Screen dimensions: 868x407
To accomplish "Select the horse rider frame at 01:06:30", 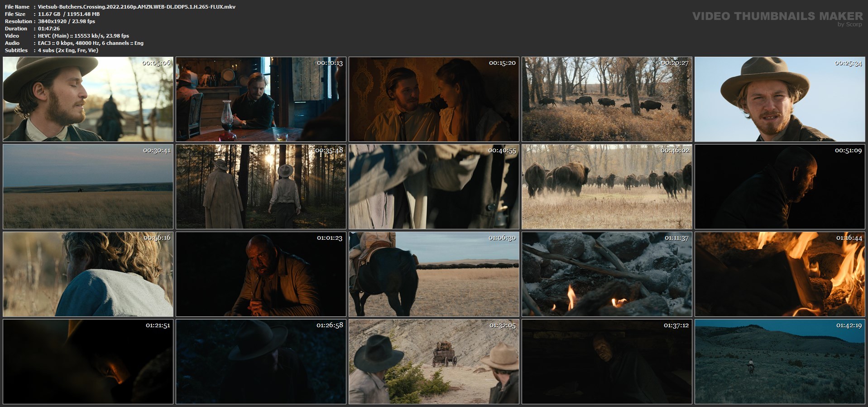I will 434,274.
